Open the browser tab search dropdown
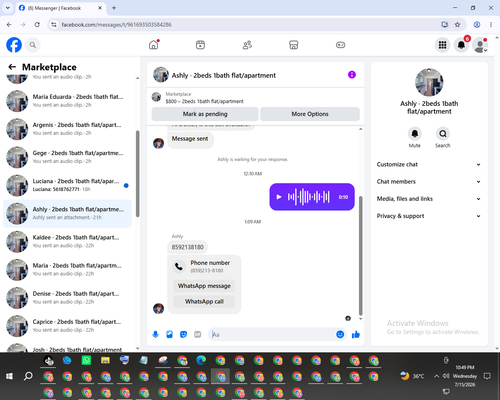Viewport: 500px width, 400px height. click(8, 8)
